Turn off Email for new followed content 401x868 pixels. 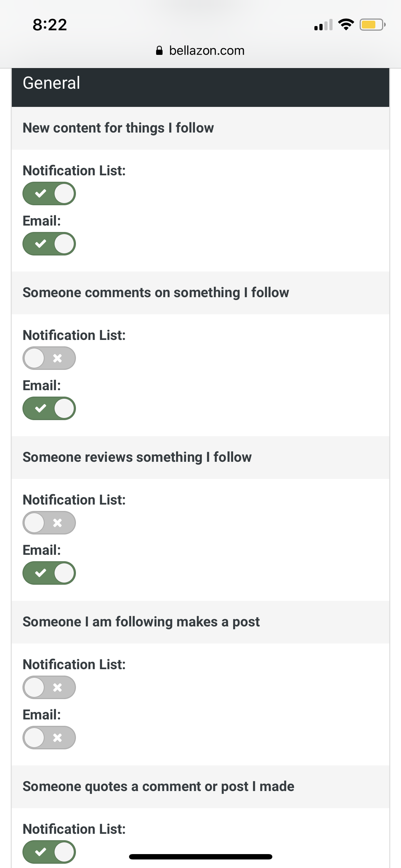pos(49,244)
